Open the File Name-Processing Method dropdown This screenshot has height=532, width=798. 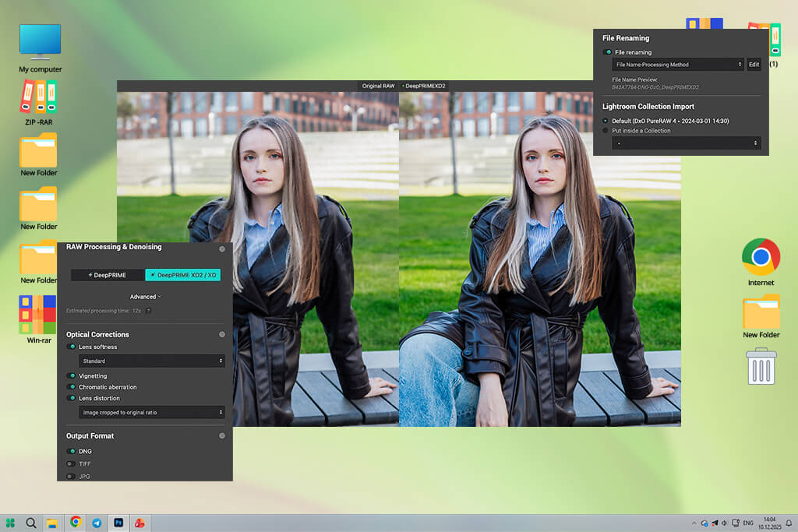678,65
